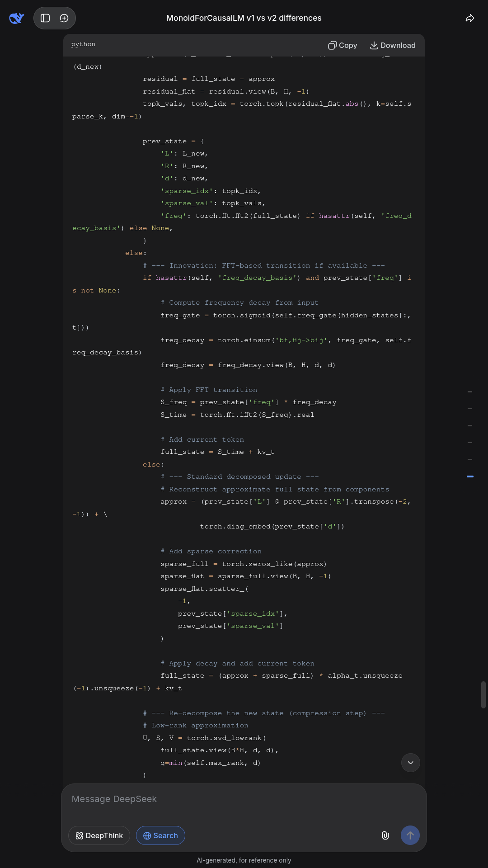Start a new chat with plus bubble icon

64,18
